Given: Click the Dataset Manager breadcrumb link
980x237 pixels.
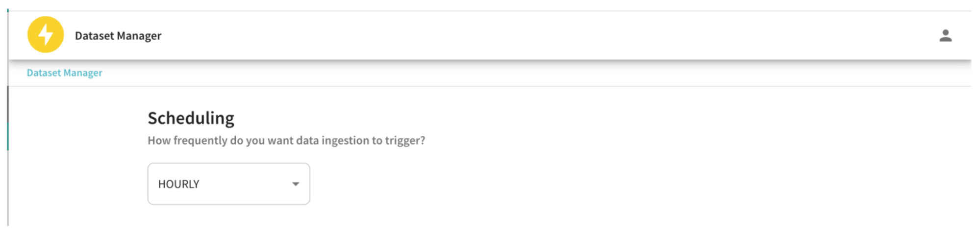Looking at the screenshot, I should [64, 73].
